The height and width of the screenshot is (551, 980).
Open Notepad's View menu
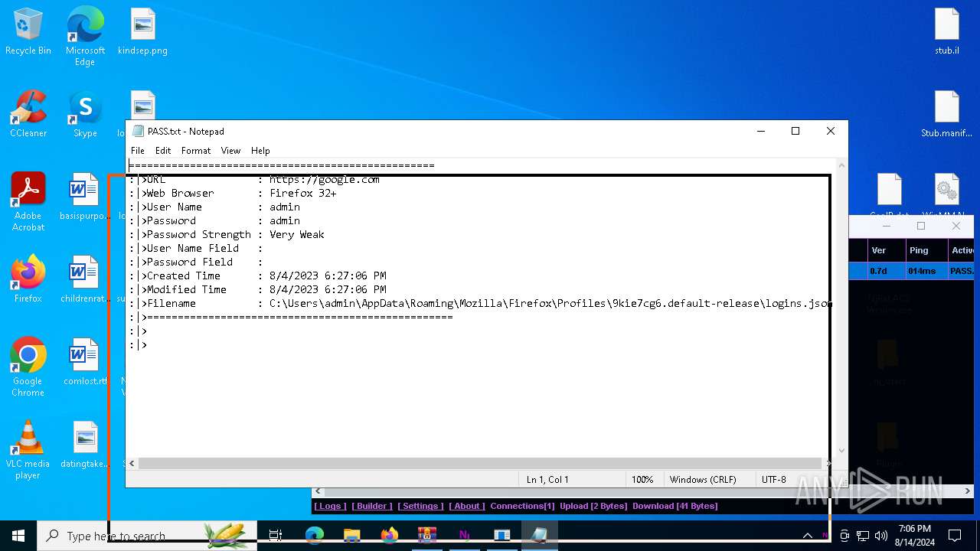(x=230, y=151)
